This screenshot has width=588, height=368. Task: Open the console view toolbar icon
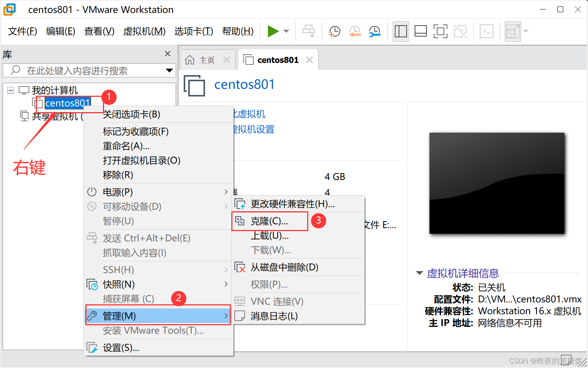pyautogui.click(x=487, y=31)
